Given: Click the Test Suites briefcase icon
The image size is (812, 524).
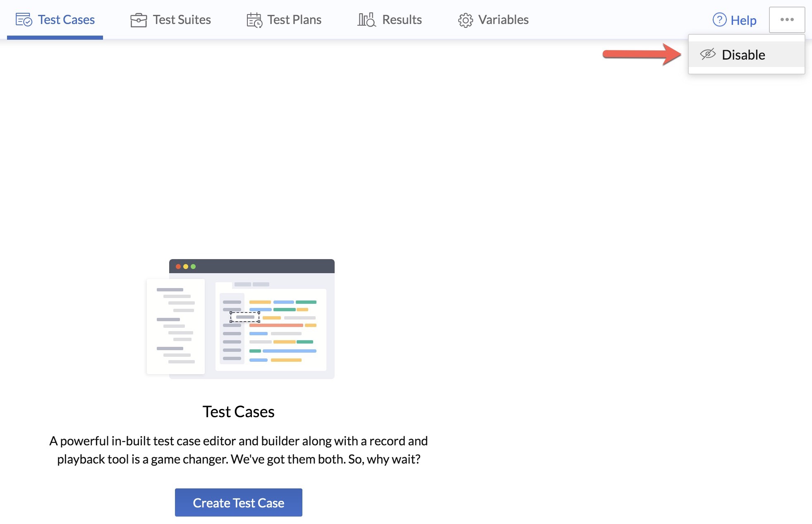Looking at the screenshot, I should [138, 20].
